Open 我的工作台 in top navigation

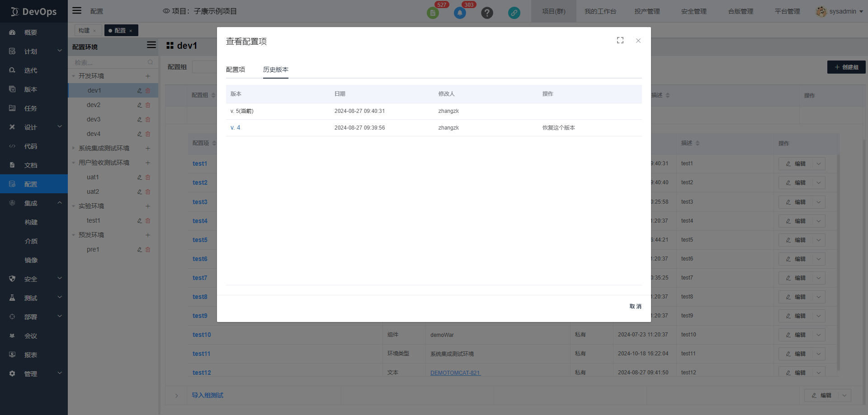click(x=600, y=11)
